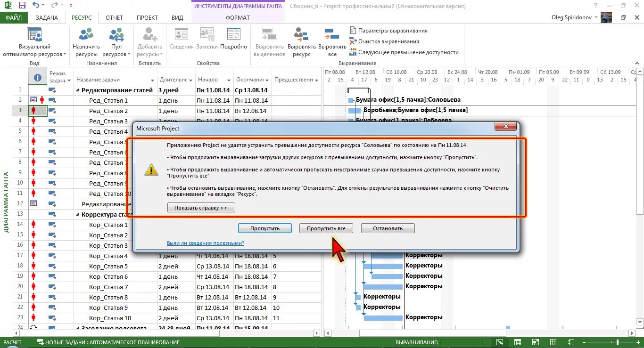Click Показать справку >> button
Viewport: 644px width, 348px height.
coord(201,208)
